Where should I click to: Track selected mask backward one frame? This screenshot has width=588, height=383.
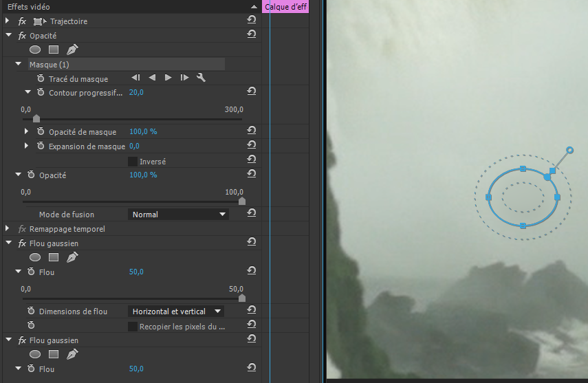pos(135,78)
